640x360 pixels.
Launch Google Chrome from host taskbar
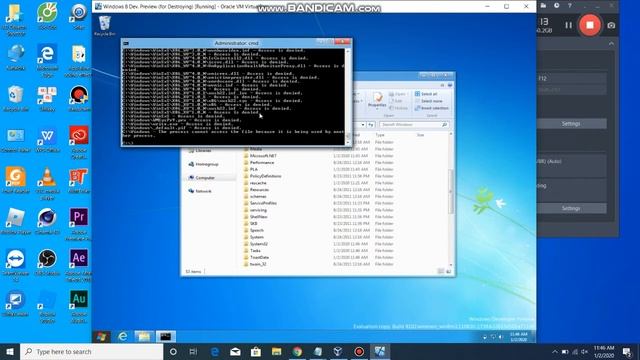click(x=297, y=351)
